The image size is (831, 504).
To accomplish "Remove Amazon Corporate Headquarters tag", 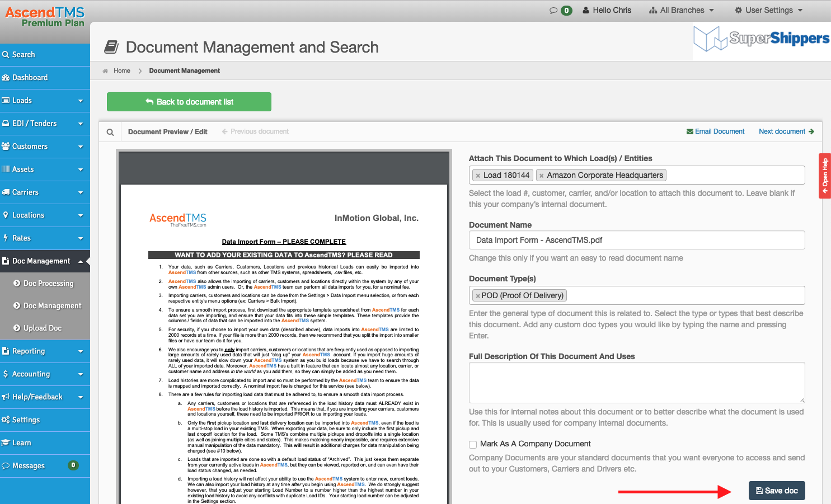I will (542, 176).
